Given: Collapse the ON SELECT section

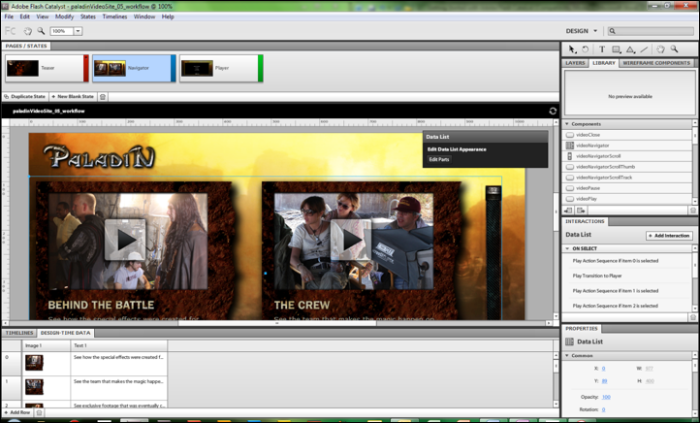Looking at the screenshot, I should pyautogui.click(x=567, y=249).
